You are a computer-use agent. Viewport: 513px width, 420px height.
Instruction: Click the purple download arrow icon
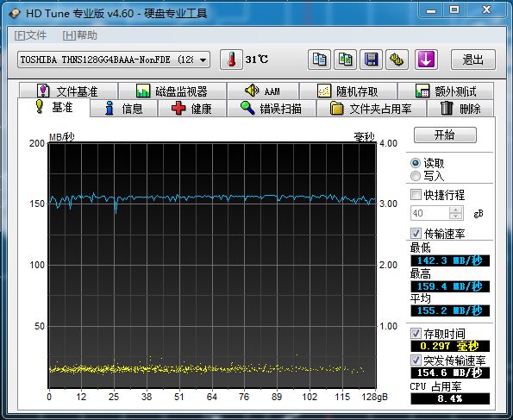tap(426, 60)
